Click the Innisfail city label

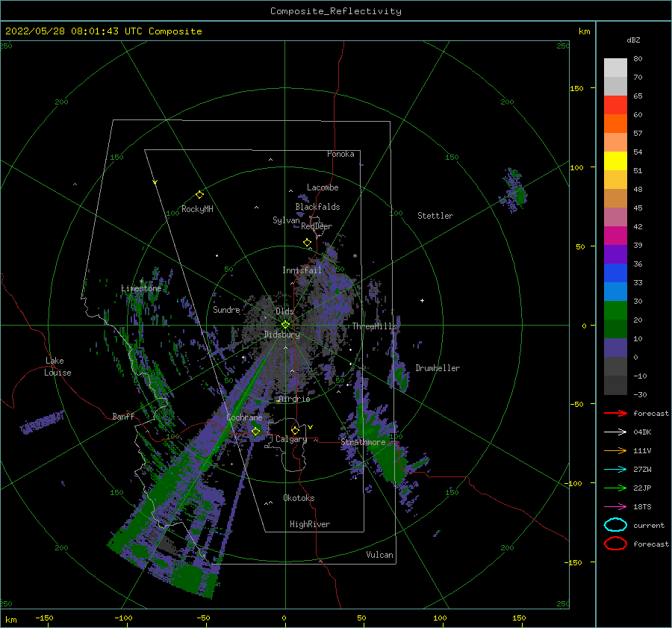point(302,270)
